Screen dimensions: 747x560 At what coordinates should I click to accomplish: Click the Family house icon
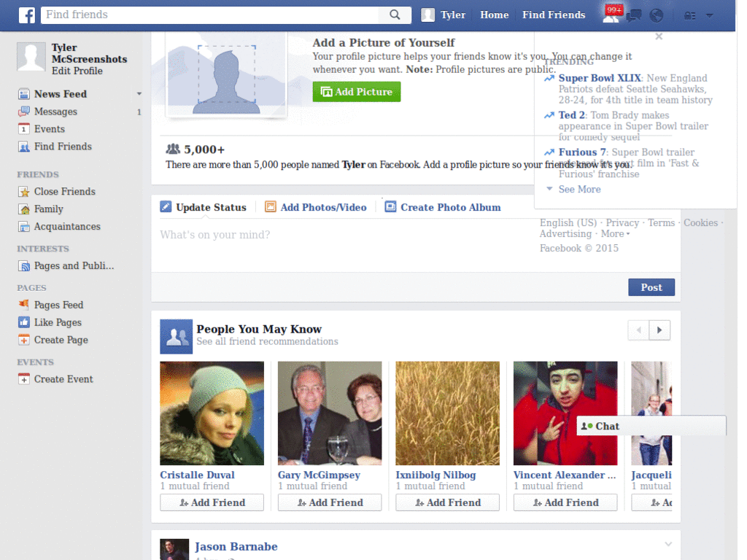(24, 209)
